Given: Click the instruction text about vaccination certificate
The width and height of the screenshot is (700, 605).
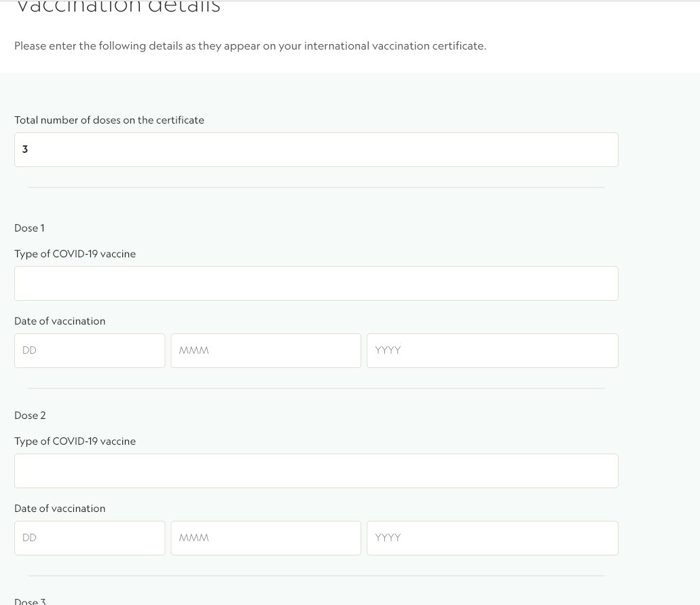Looking at the screenshot, I should [x=251, y=46].
